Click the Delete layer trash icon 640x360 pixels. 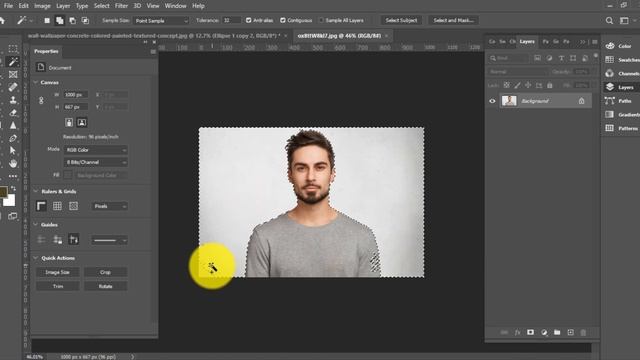[583, 332]
